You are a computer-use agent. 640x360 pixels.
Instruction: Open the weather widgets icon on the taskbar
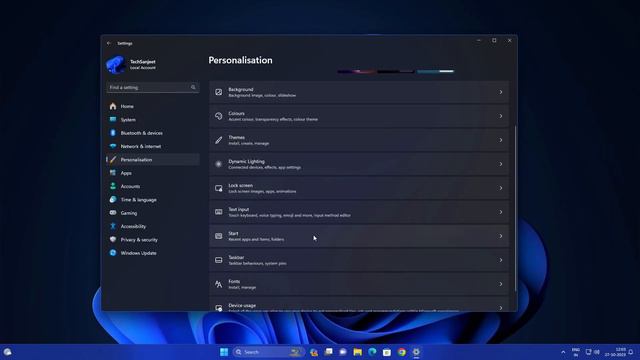pos(8,352)
